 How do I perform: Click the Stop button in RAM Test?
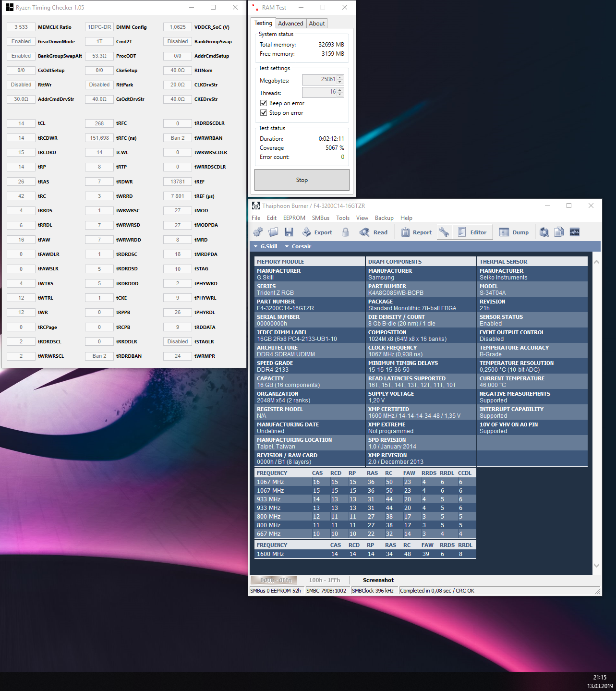302,180
